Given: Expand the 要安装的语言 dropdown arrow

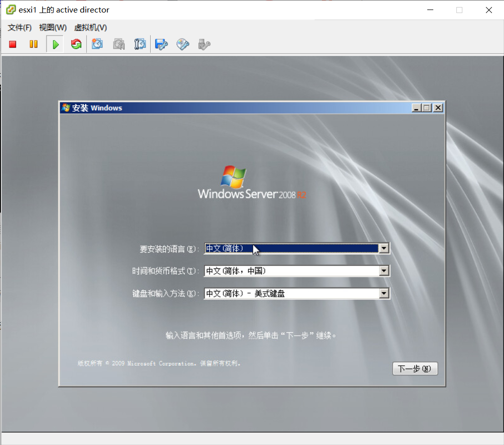Looking at the screenshot, I should (384, 249).
